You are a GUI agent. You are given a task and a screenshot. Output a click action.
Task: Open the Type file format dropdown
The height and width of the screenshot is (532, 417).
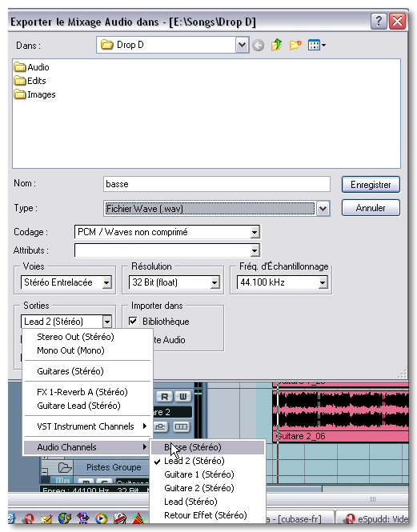coord(323,208)
